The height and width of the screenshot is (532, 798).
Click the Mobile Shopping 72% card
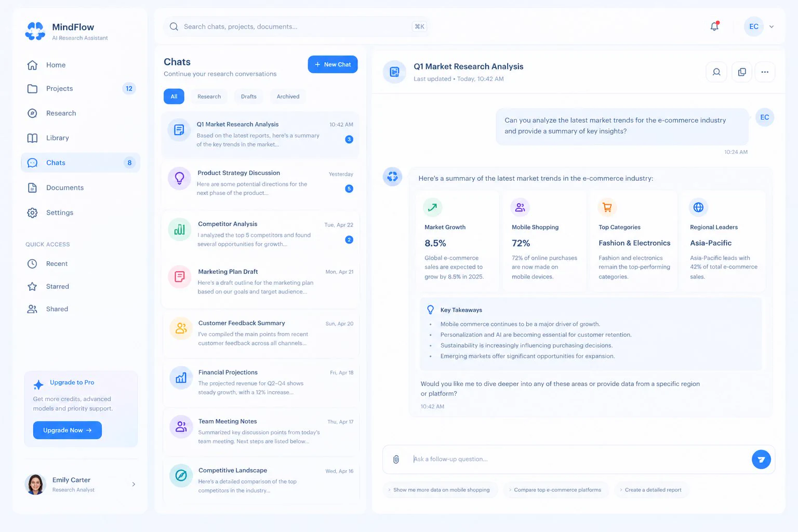pos(544,241)
